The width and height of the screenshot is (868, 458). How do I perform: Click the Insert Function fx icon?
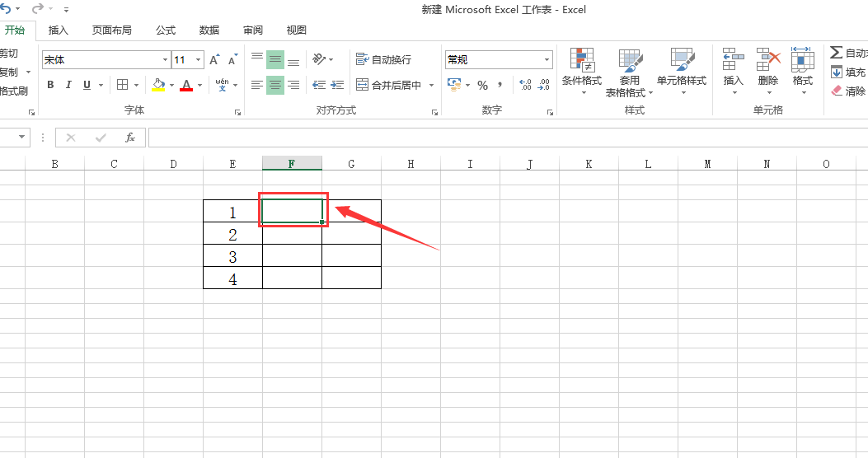coord(129,138)
